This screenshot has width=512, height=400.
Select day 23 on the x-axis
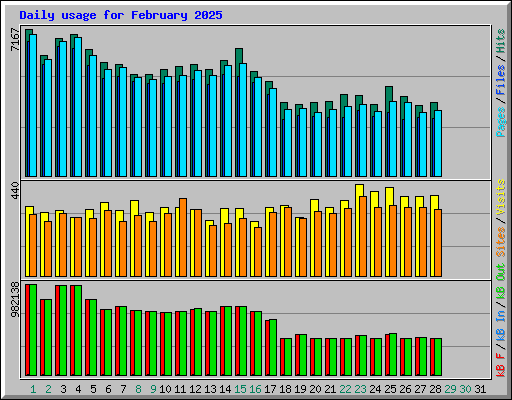[360, 389]
